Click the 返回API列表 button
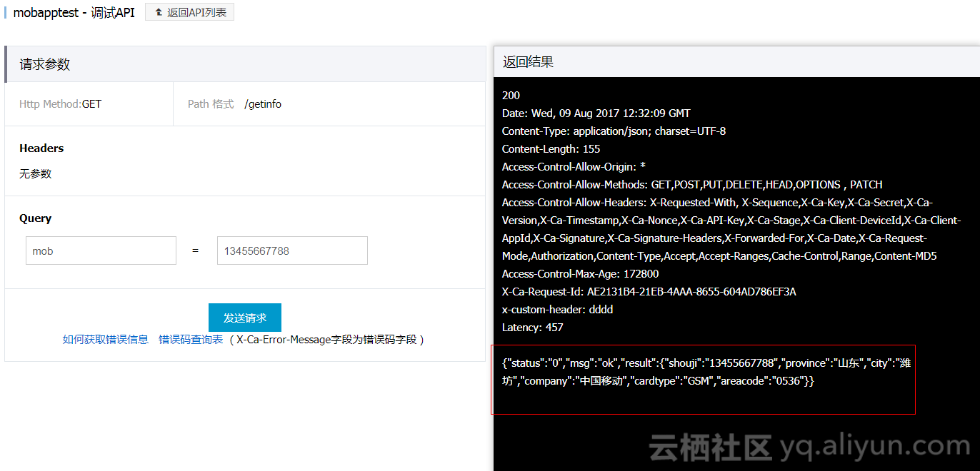The width and height of the screenshot is (980, 471). click(x=189, y=12)
